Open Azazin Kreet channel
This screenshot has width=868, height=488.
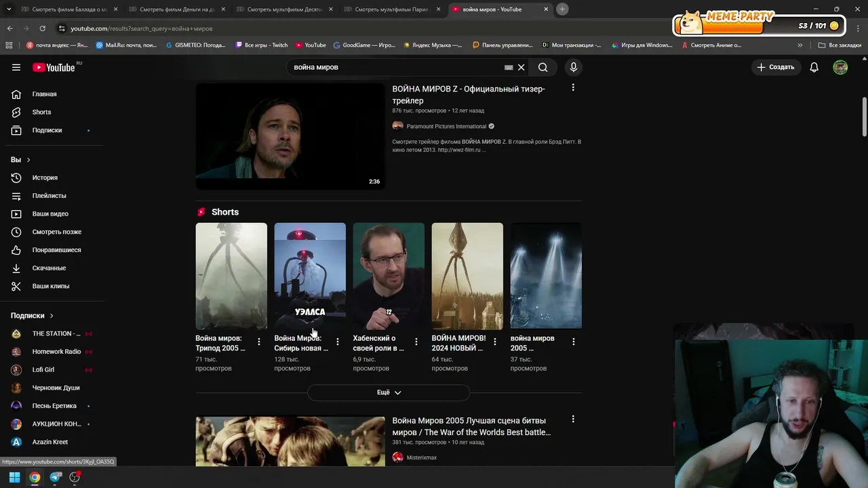coord(52,442)
